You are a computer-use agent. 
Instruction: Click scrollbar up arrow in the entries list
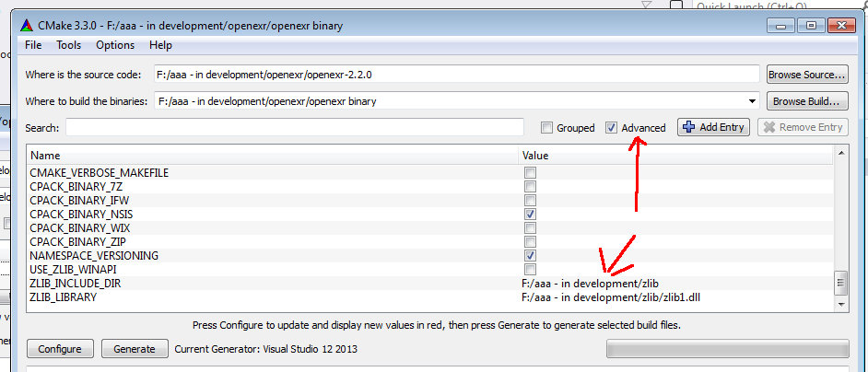pos(840,156)
